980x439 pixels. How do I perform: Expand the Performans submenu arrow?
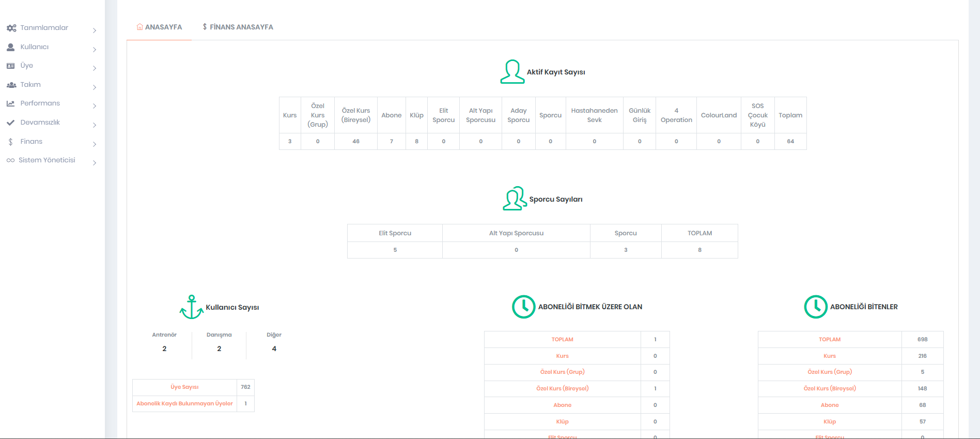pos(95,106)
